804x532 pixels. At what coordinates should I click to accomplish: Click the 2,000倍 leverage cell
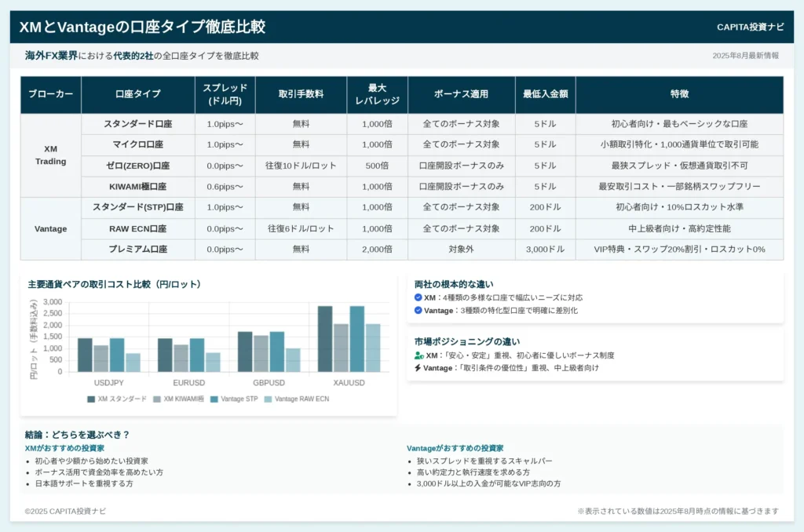point(378,249)
